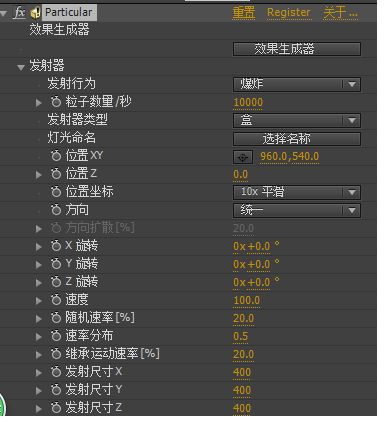Click the 960.0,540.0 position value

[290, 156]
